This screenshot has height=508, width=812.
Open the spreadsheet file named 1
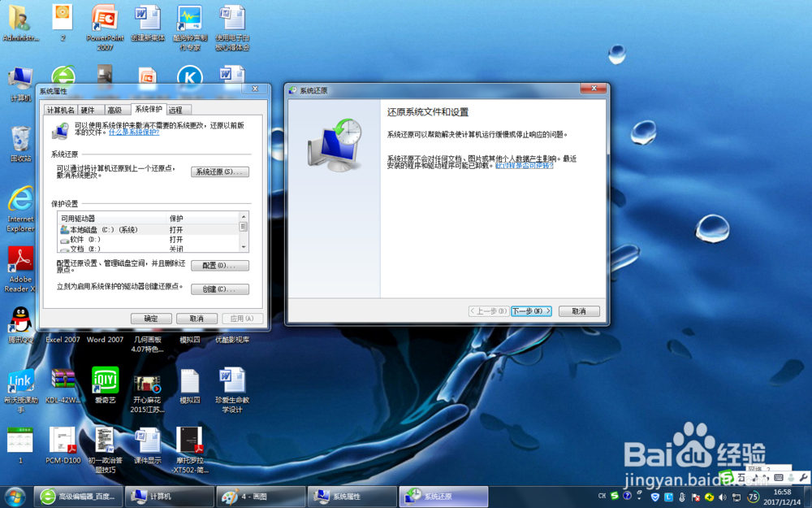(x=21, y=445)
